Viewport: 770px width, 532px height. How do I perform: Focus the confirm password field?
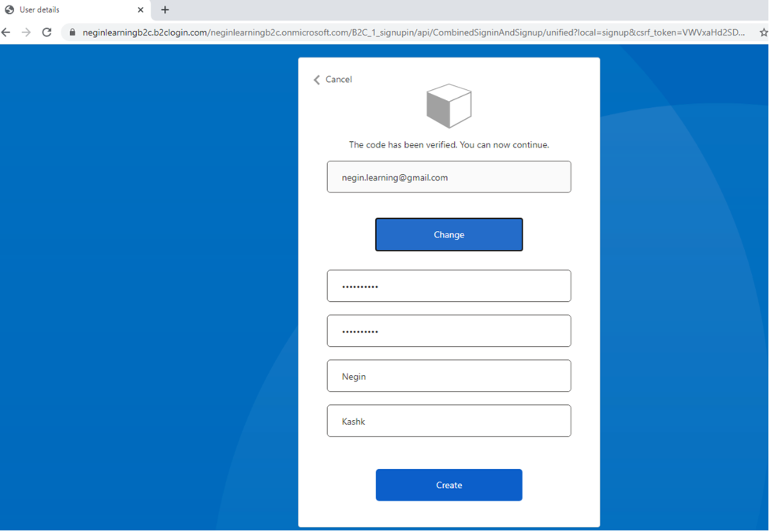448,331
